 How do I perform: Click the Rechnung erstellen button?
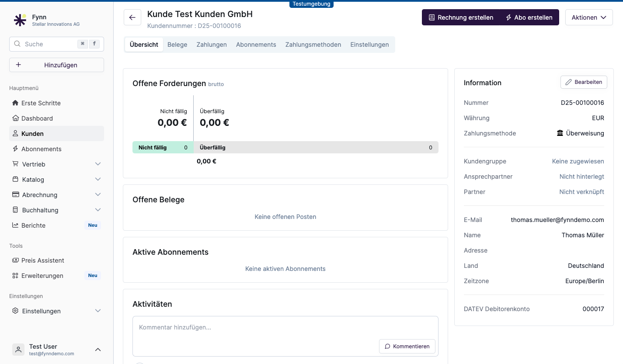tap(461, 17)
